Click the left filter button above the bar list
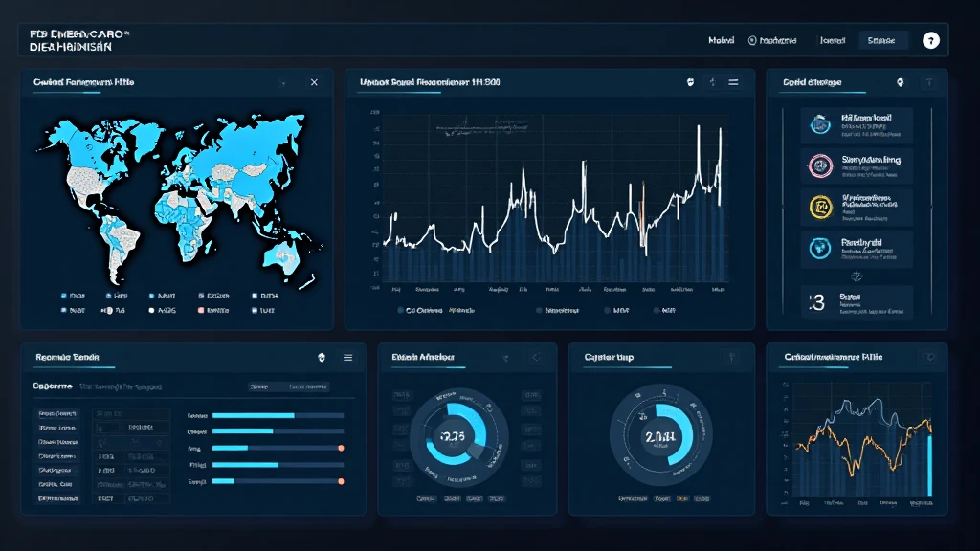Viewport: 980px width, 551px height. [258, 386]
